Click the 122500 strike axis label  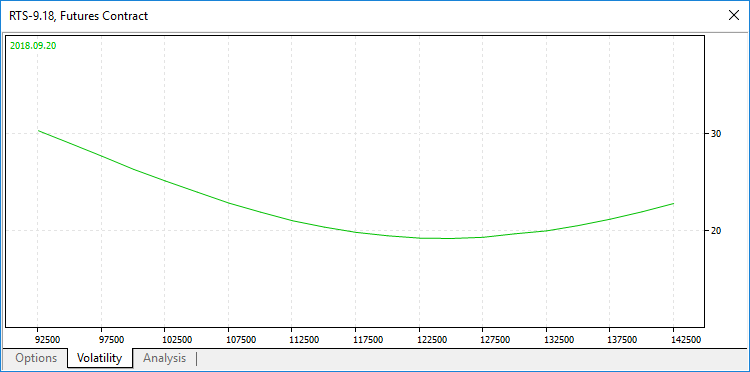pyautogui.click(x=432, y=339)
